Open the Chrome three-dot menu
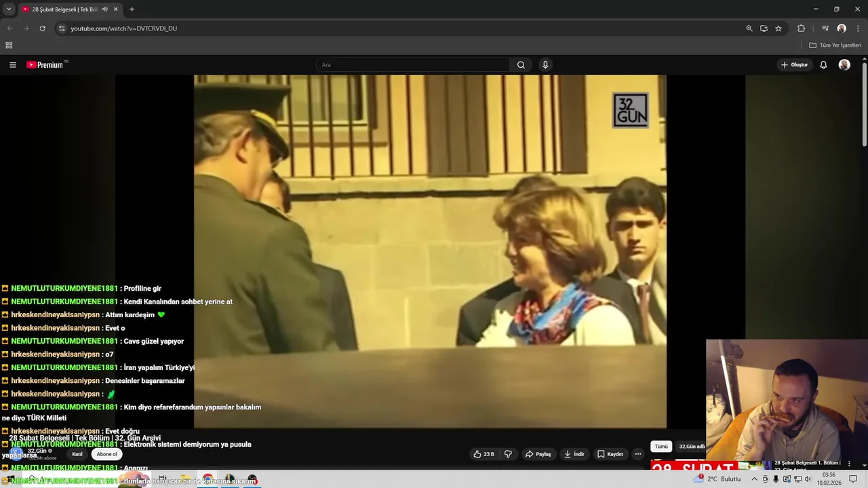The height and width of the screenshot is (488, 868). tap(858, 28)
